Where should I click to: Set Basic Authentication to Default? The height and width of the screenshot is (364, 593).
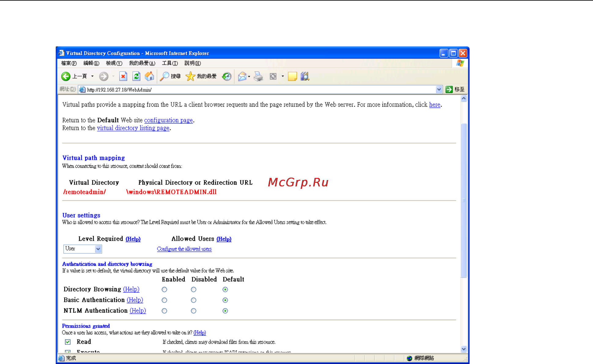[x=225, y=300]
